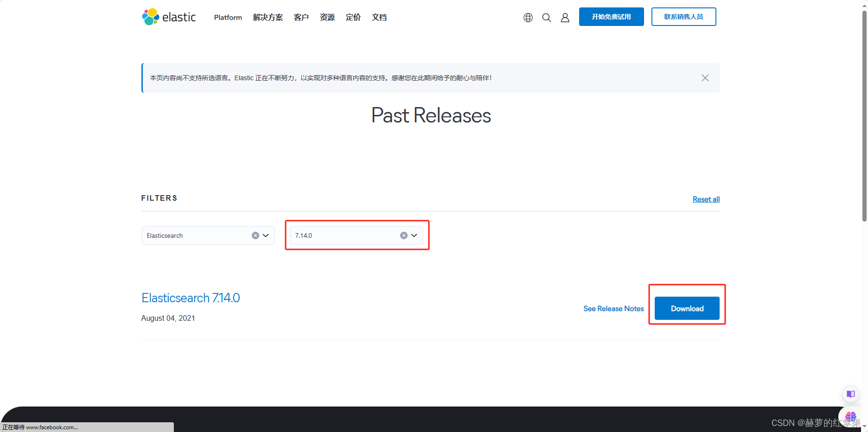Viewport: 868px width, 432px height.
Task: Click the colorful brain floating icon
Action: click(850, 417)
